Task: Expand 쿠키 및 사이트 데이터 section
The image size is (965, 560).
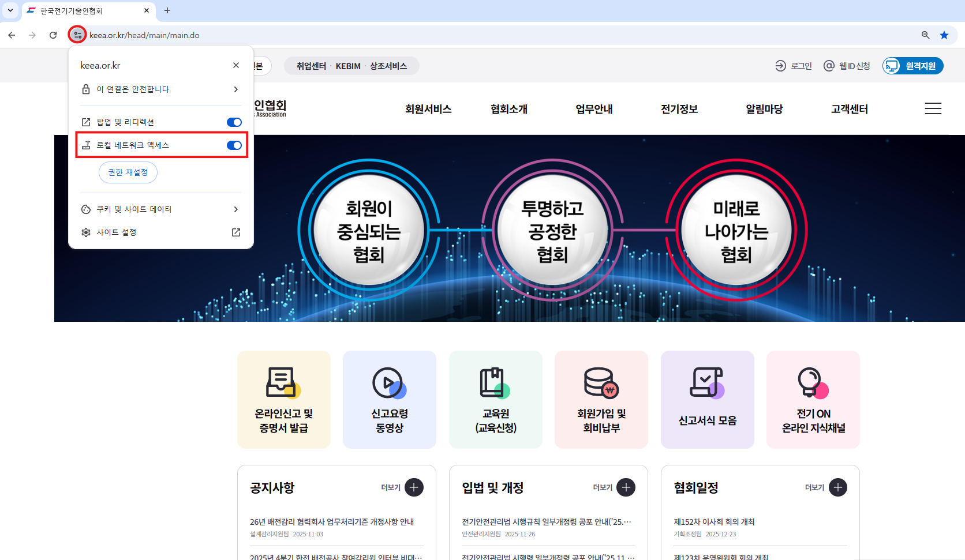Action: point(235,209)
